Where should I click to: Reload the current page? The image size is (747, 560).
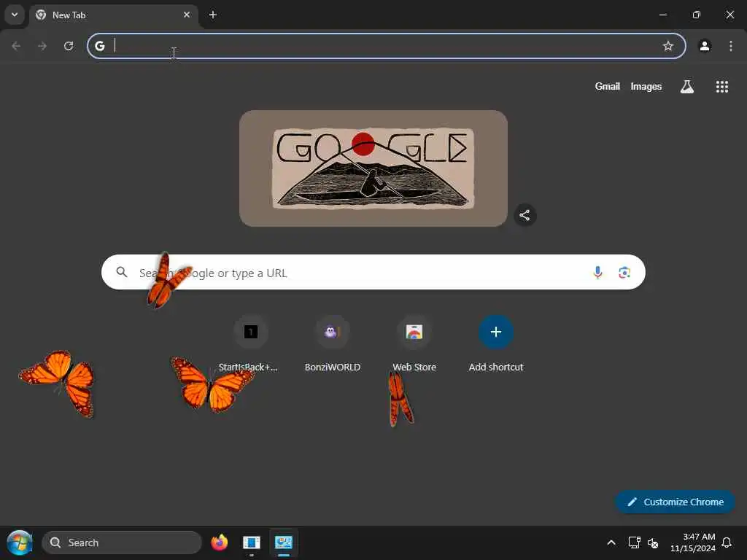click(x=69, y=46)
